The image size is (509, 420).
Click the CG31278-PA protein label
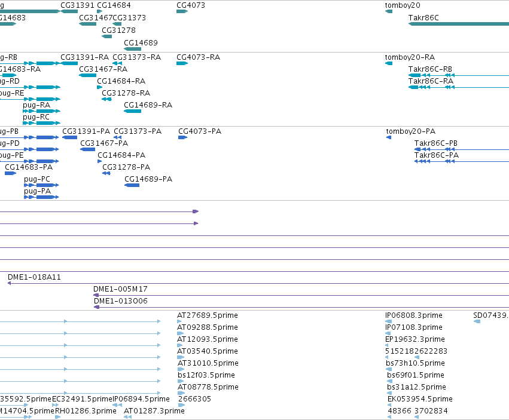[126, 167]
